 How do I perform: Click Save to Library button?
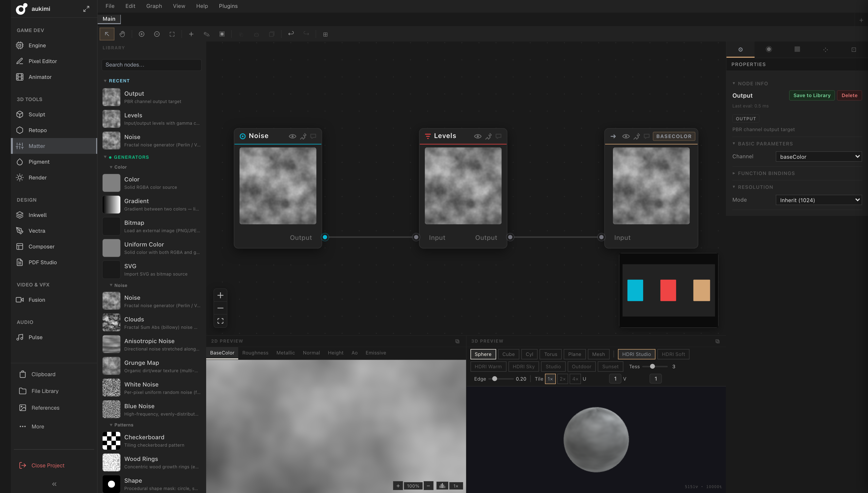coord(812,95)
